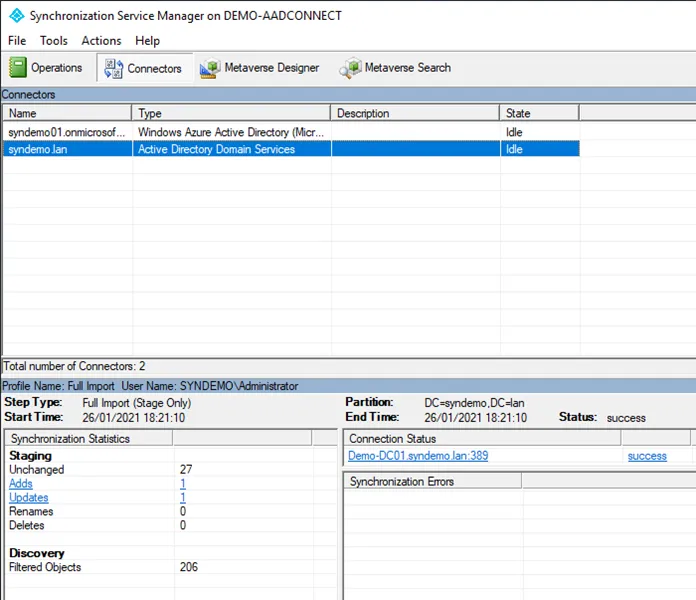Screen dimensions: 696x600
Task: Select the syndemo.lan connector row
Action: (67, 149)
